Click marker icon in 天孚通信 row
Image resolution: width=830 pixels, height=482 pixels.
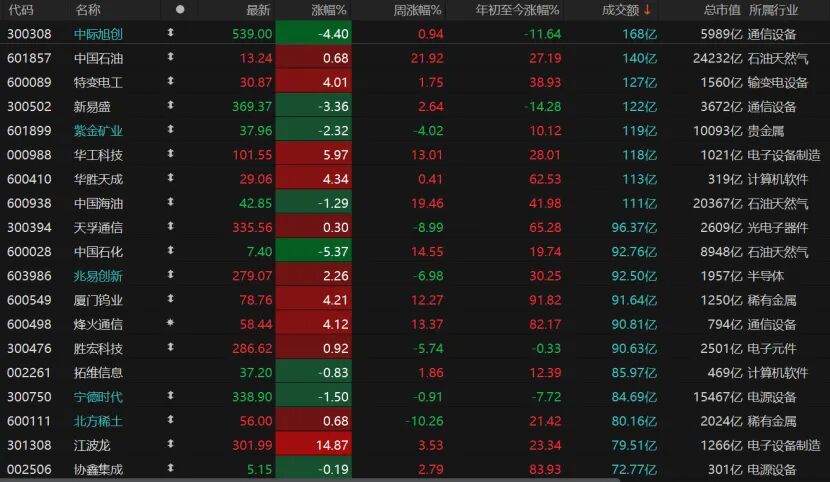[x=170, y=226]
